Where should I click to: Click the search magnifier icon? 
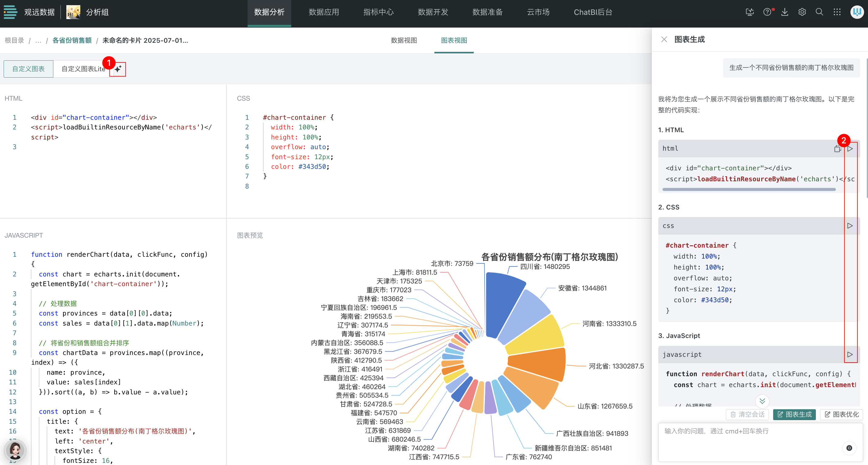820,12
